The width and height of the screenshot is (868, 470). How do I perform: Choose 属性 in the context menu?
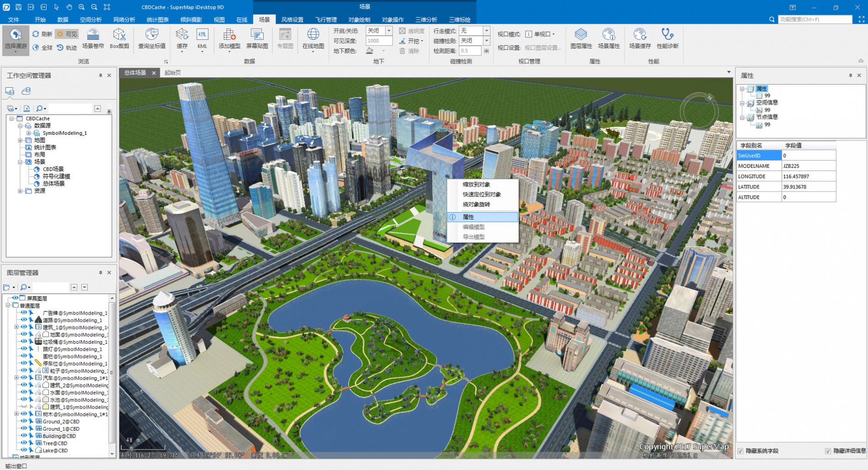483,217
